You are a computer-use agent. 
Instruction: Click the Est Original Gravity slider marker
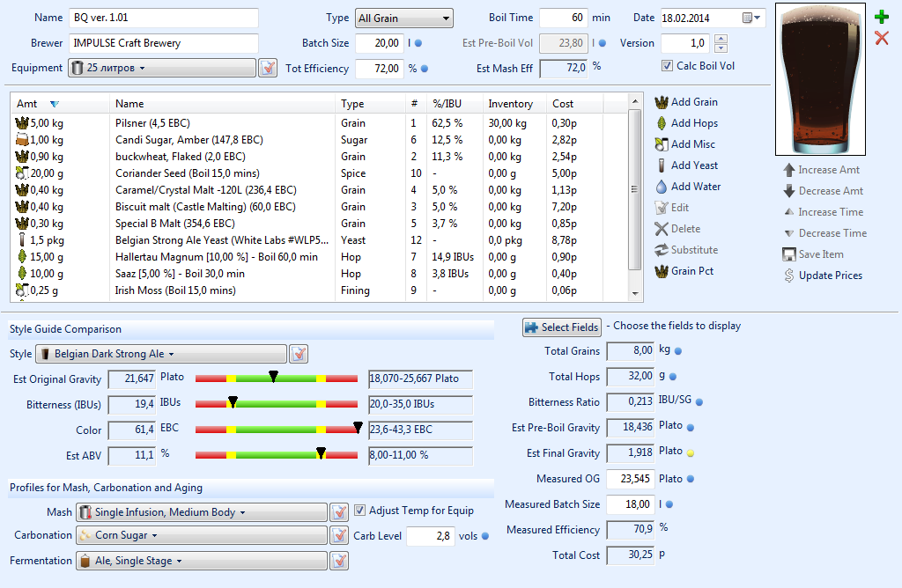coord(274,377)
